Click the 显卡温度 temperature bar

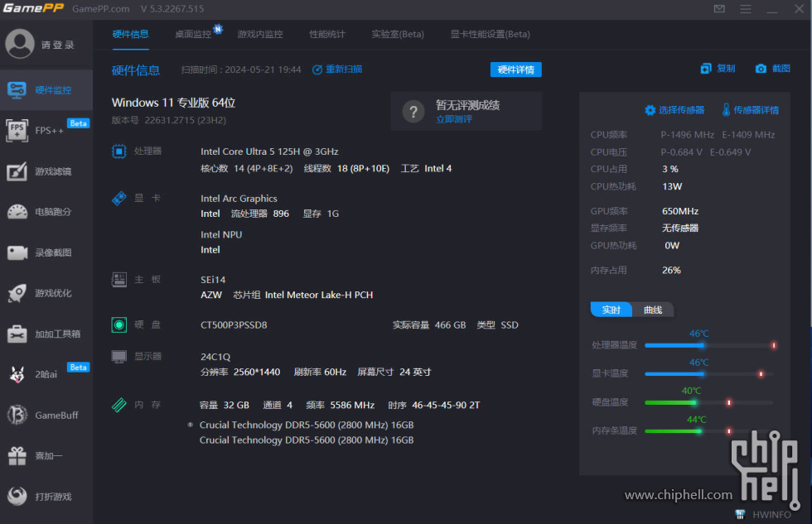(709, 373)
